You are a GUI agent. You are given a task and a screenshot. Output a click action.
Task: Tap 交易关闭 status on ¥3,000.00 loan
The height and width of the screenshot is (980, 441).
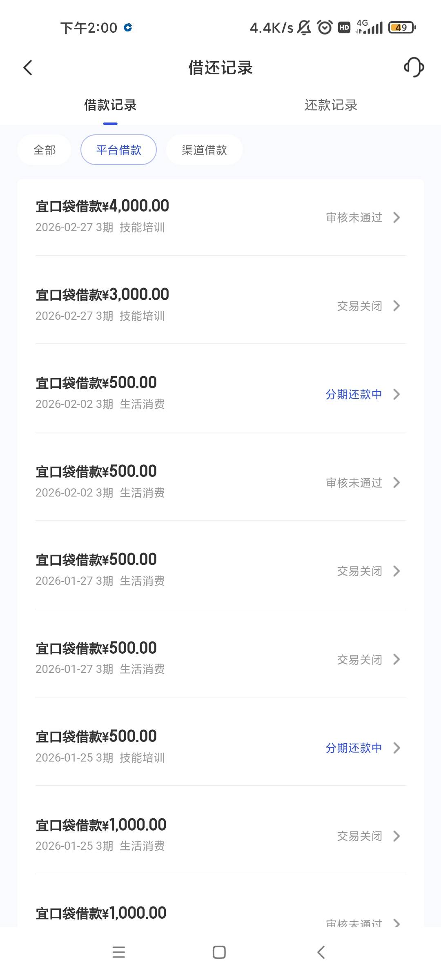pyautogui.click(x=359, y=306)
